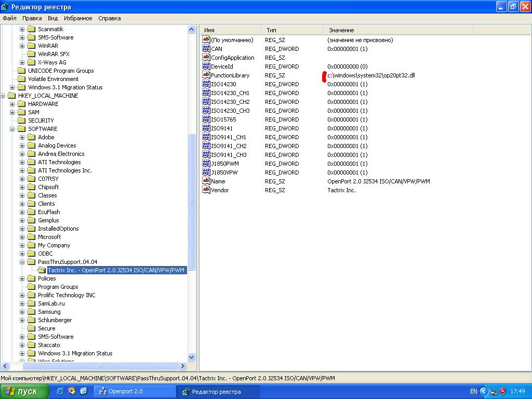The image size is (532, 399).
Task: Expand the Policies key
Action: click(x=22, y=278)
